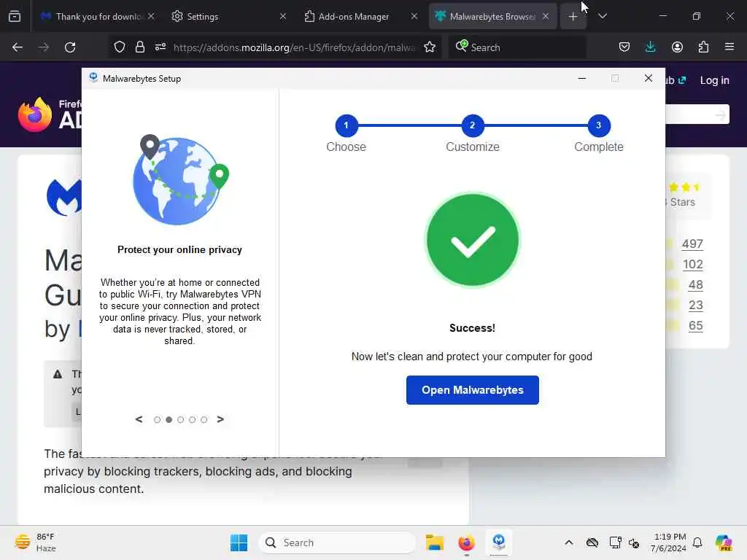Screen dimensions: 747x560
Task: Open the 23 reviews link
Action: click(695, 305)
